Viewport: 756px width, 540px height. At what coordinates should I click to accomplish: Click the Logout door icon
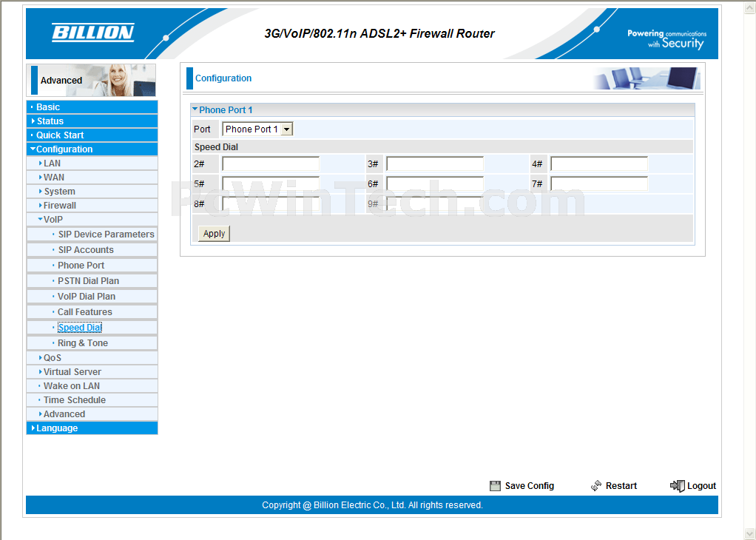click(677, 486)
